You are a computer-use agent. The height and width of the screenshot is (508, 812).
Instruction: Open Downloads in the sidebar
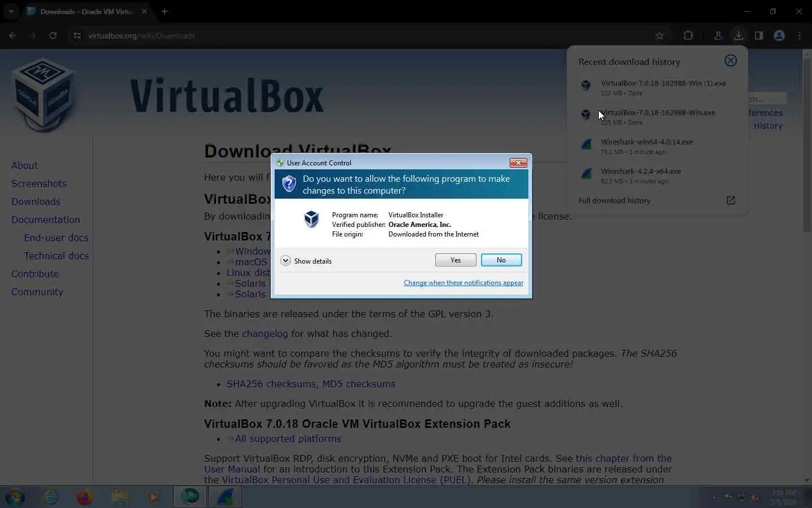pyautogui.click(x=36, y=202)
